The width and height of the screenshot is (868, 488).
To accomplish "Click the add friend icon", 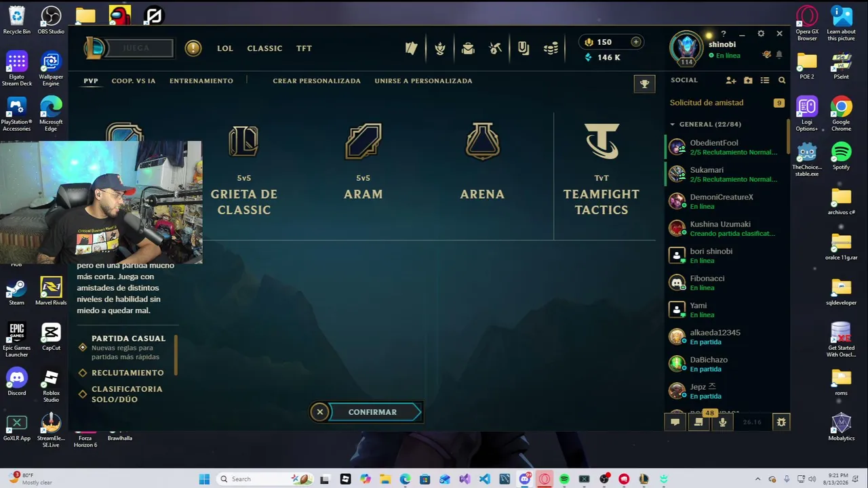I will [730, 81].
